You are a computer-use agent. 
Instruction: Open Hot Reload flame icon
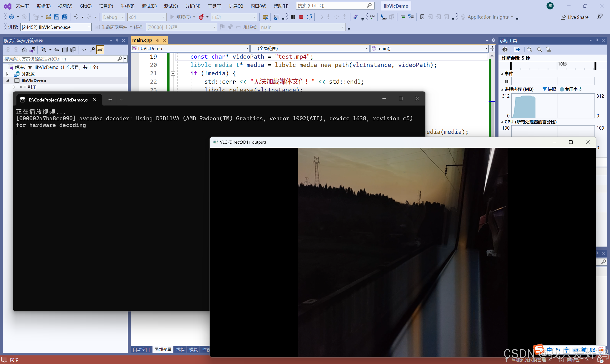coord(201,17)
